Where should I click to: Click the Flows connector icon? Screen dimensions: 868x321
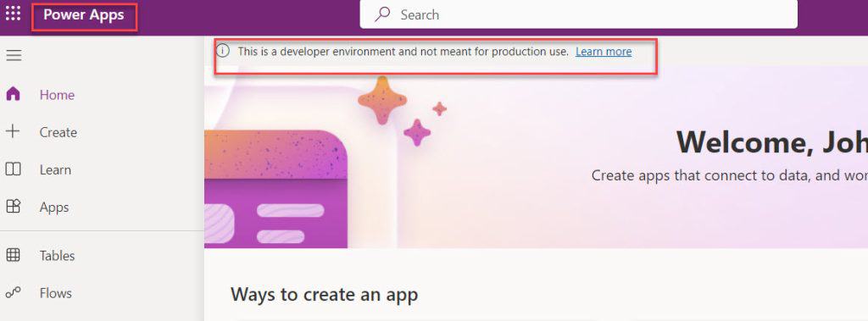[13, 292]
